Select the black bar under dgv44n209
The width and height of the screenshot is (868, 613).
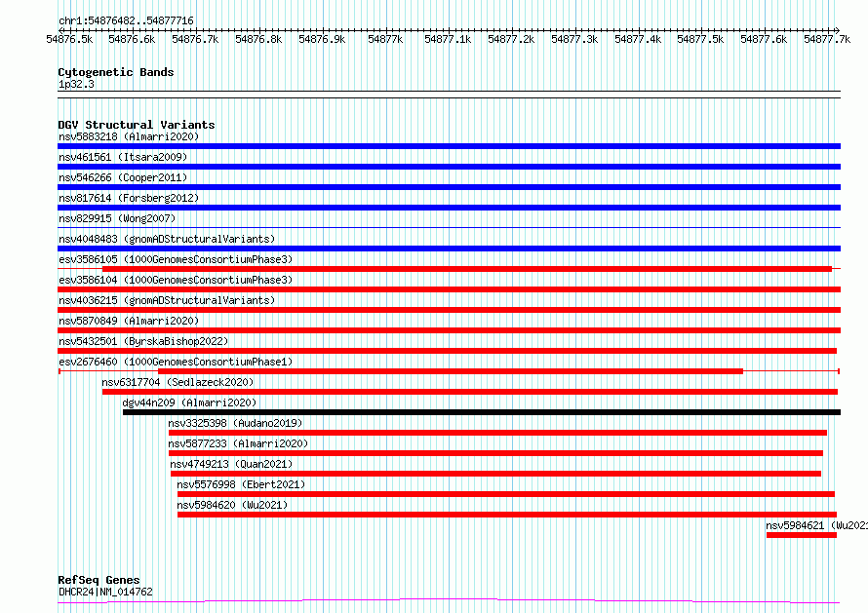[x=482, y=412]
